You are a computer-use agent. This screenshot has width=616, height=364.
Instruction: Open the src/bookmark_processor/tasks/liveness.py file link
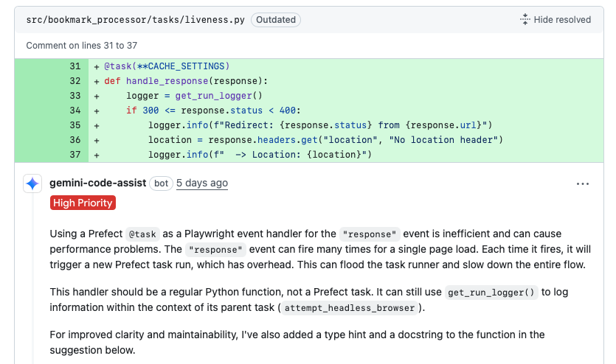[x=136, y=20]
